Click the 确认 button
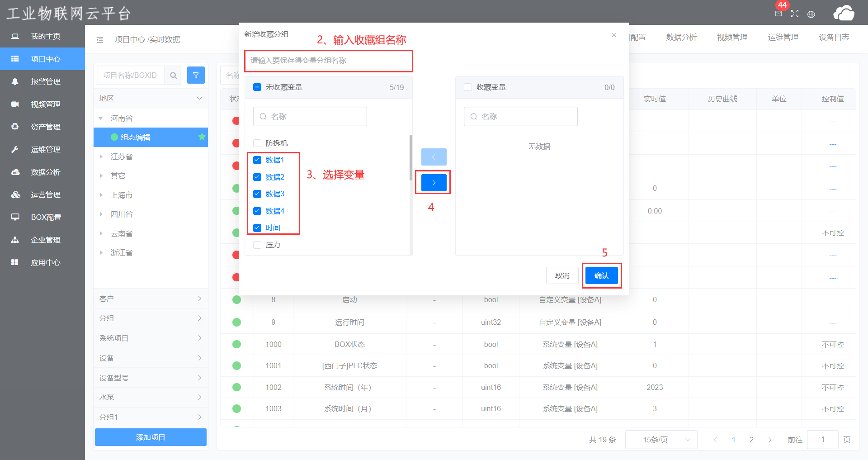 601,275
